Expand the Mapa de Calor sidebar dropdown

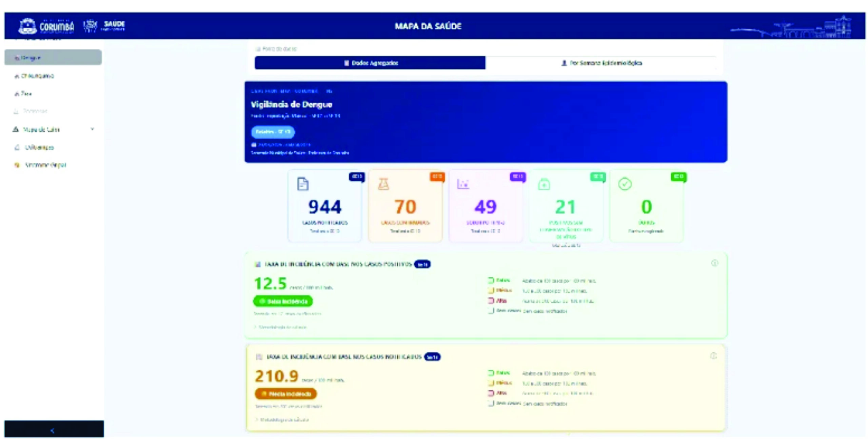point(93,129)
